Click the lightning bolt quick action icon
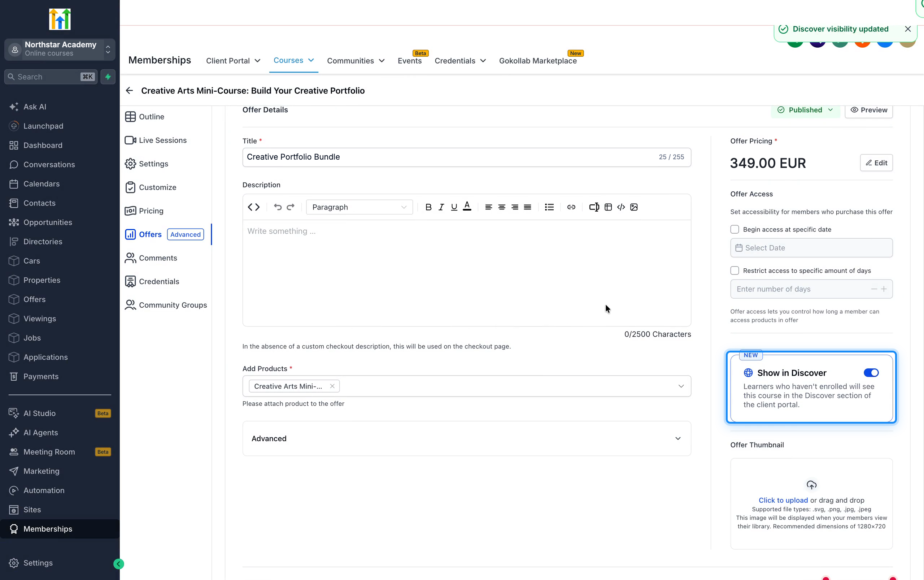The width and height of the screenshot is (924, 580). pos(108,77)
